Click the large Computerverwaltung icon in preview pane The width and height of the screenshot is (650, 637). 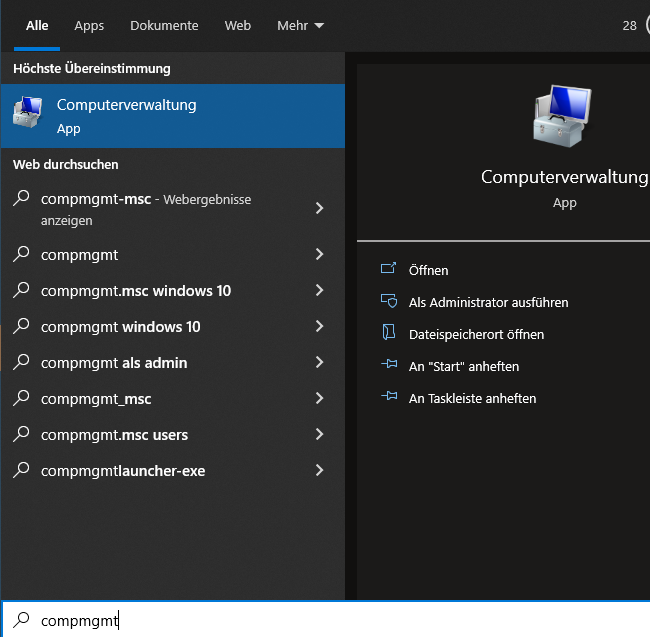coord(563,116)
